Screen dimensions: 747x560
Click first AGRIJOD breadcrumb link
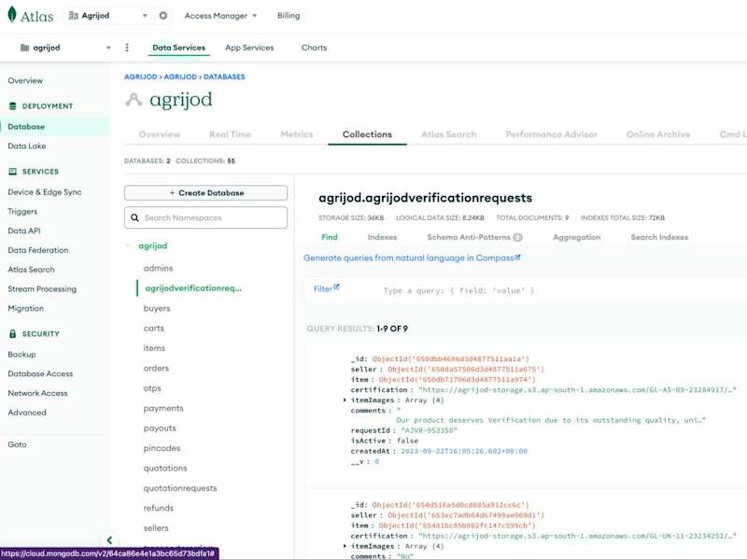point(141,77)
